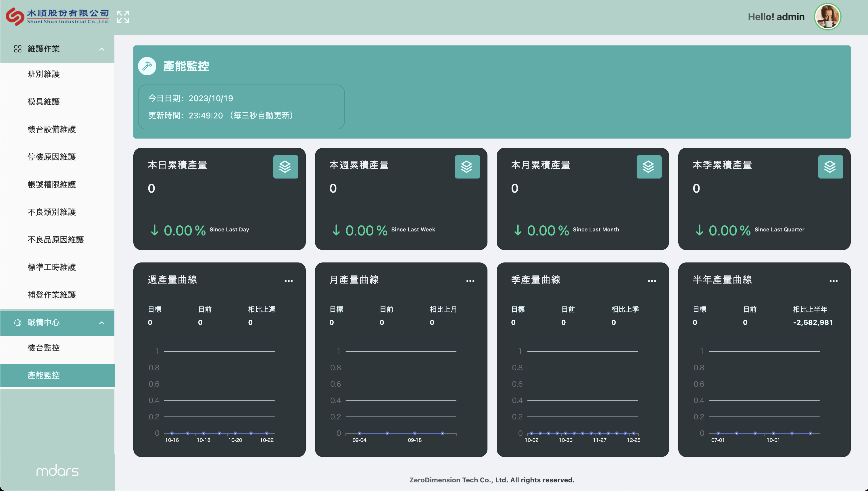
Task: Click the grid icon beside 維護作業
Action: [18, 49]
